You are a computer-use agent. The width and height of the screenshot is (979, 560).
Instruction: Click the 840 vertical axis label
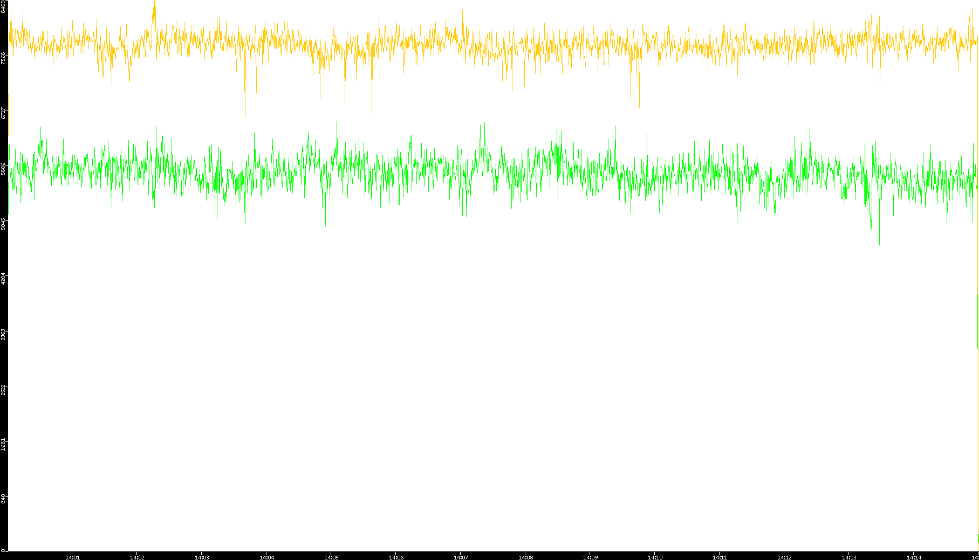click(3, 499)
